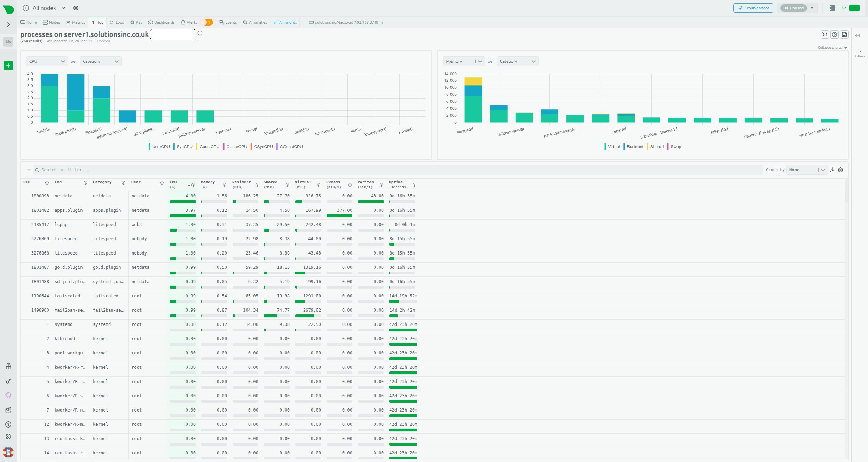Open the Anomalies tab

255,22
